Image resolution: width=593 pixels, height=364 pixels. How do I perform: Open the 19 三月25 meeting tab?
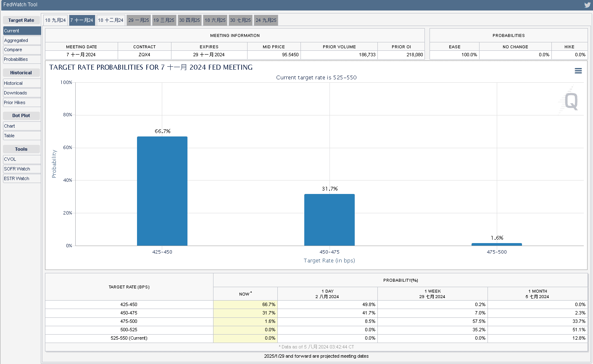point(164,20)
